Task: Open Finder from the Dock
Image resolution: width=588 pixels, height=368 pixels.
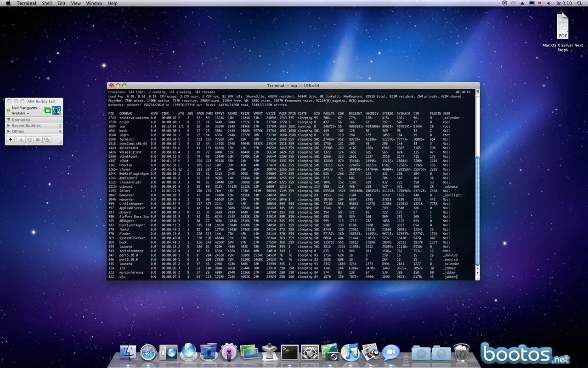Action: [x=128, y=353]
